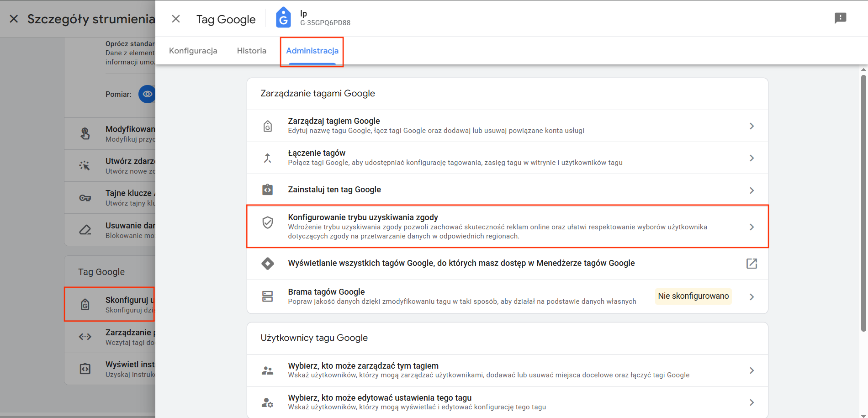Open Konfigurowanie trybu uzyskiwania zgody
Image resolution: width=868 pixels, height=418 pixels.
tap(507, 227)
